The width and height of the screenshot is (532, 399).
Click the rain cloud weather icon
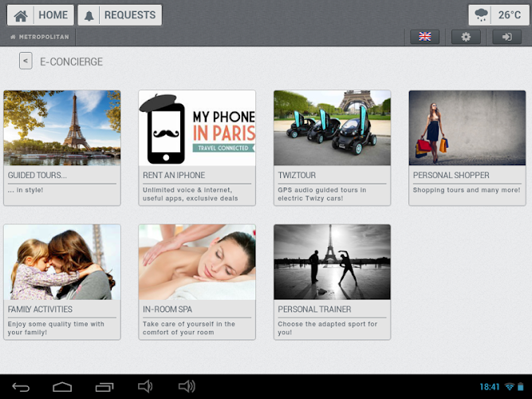click(x=481, y=15)
